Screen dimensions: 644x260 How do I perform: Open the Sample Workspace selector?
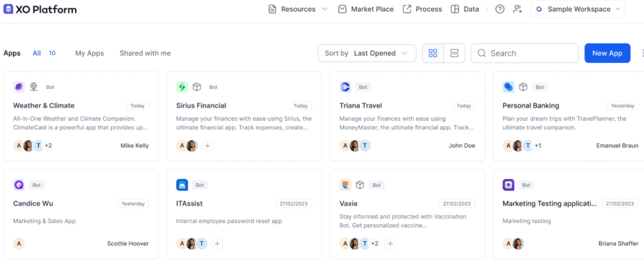click(578, 9)
